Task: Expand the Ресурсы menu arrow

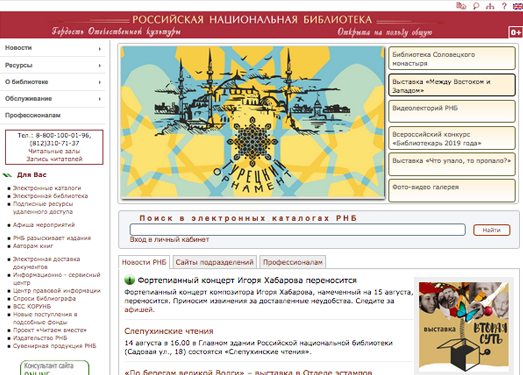Action: (x=99, y=65)
